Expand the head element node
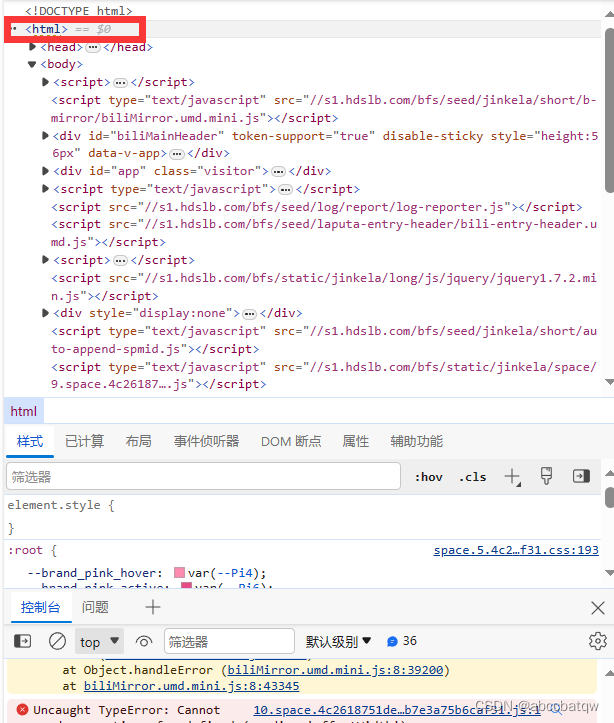Screen dimensions: 614x723 click(x=32, y=47)
